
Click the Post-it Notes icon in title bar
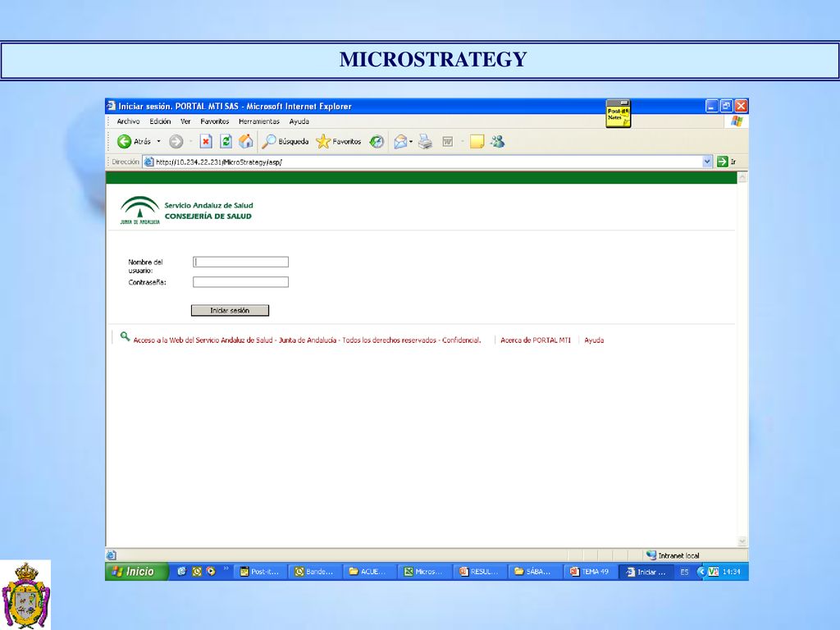click(x=619, y=113)
